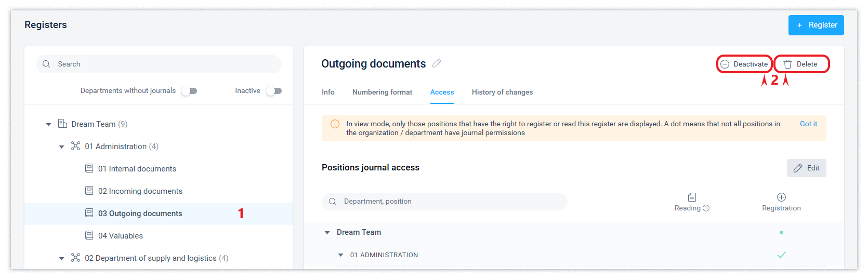868x279 pixels.
Task: Enable the Inactive toggle
Action: click(274, 91)
